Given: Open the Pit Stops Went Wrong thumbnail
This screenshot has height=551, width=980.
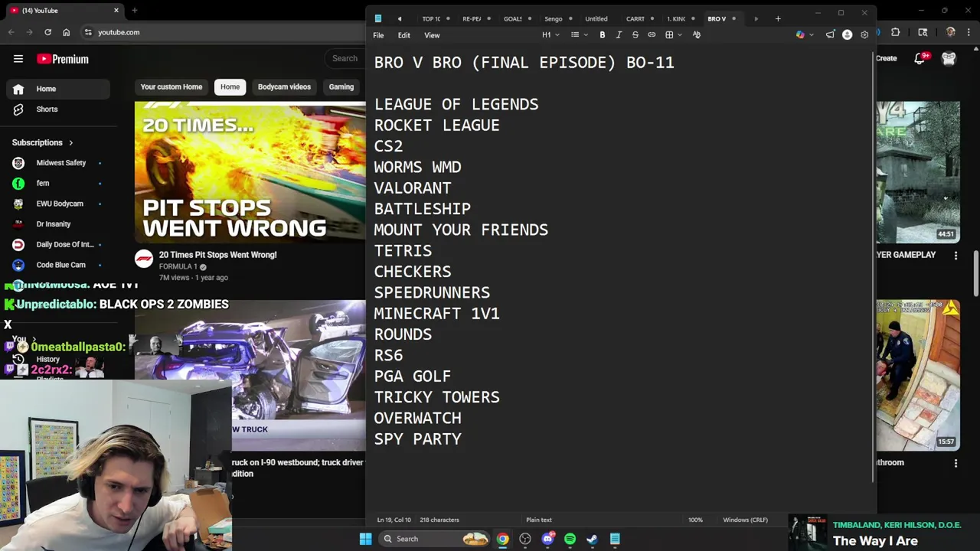Looking at the screenshot, I should coord(250,172).
